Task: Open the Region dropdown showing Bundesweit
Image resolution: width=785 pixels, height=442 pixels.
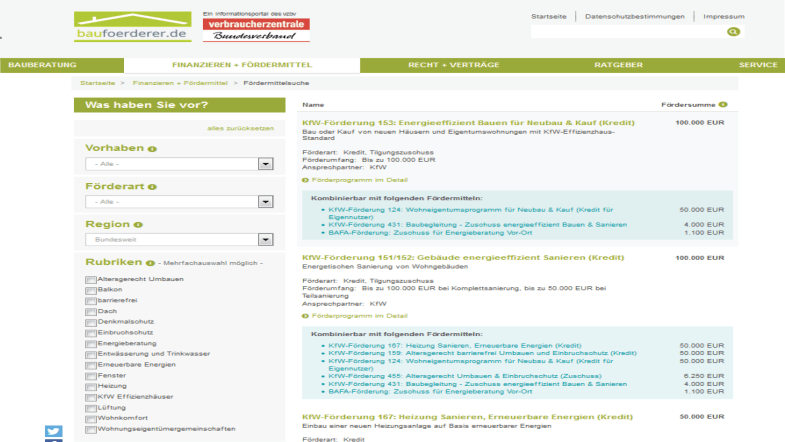Action: [179, 239]
